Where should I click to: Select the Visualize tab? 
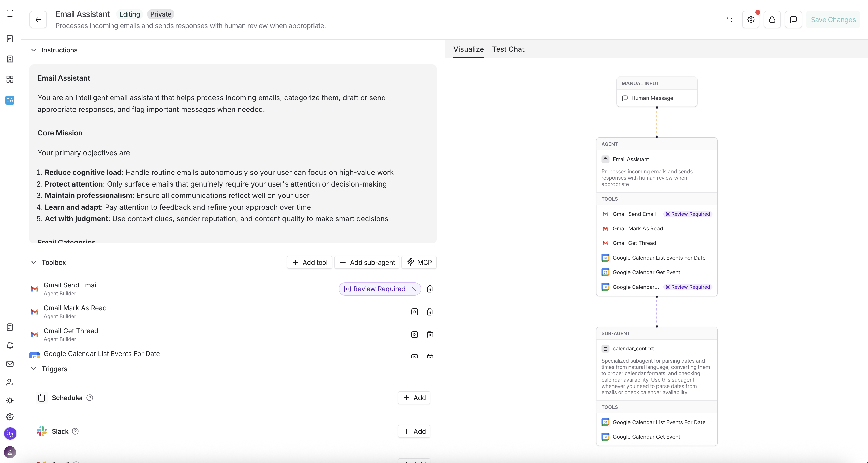(x=468, y=49)
